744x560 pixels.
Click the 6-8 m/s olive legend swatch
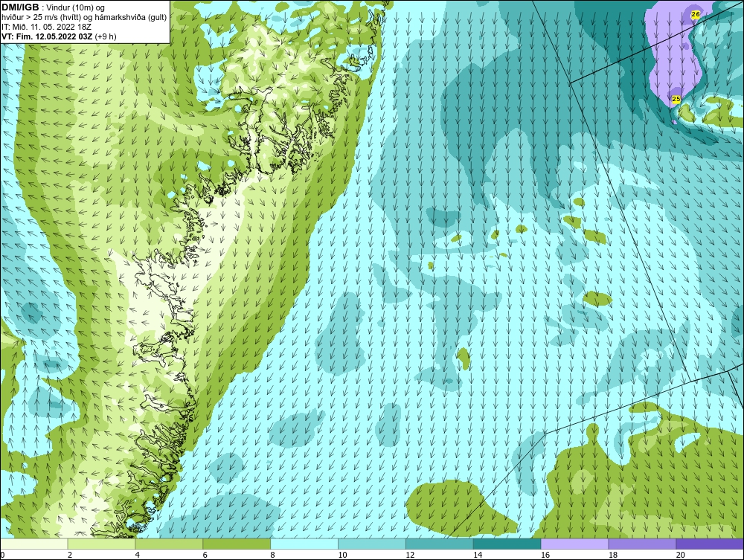pos(237,544)
